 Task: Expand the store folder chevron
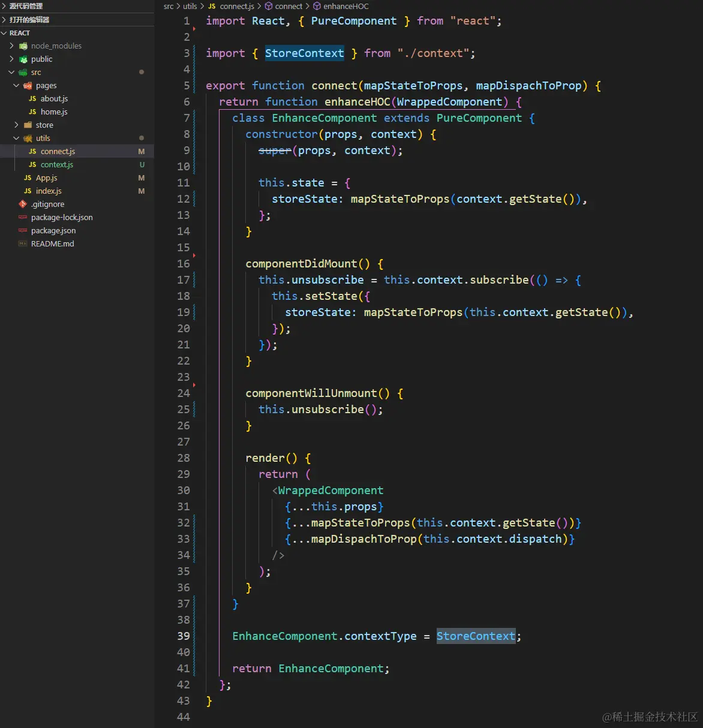[16, 125]
